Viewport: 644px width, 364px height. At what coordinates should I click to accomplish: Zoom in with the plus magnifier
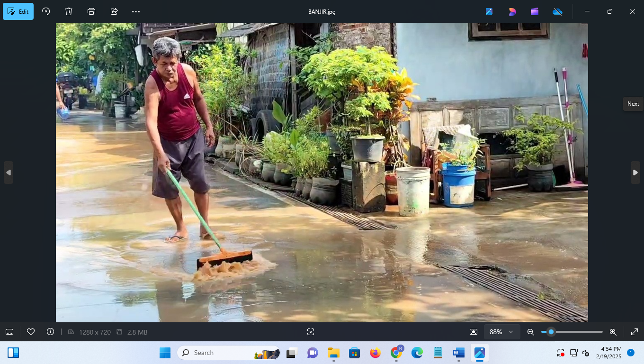(x=613, y=332)
